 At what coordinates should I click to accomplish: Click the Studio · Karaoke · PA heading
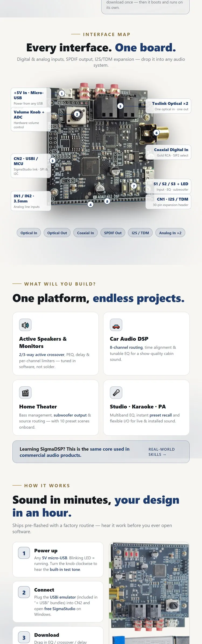tap(138, 407)
